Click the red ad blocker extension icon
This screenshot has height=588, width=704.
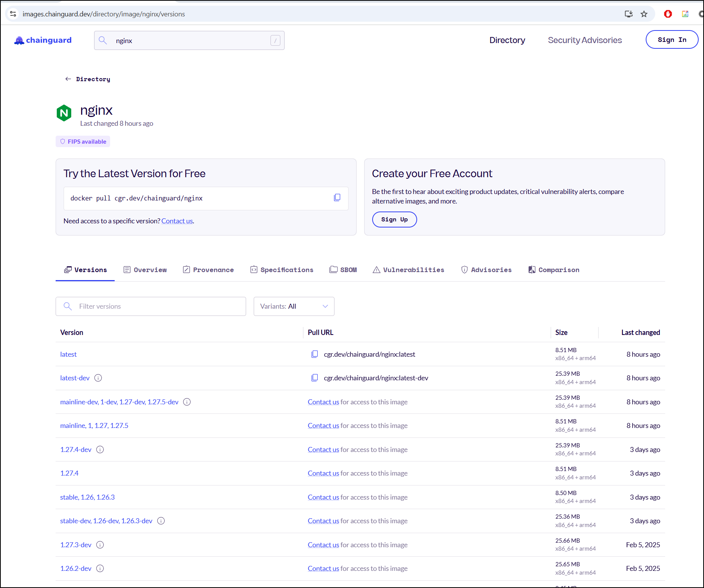(668, 14)
